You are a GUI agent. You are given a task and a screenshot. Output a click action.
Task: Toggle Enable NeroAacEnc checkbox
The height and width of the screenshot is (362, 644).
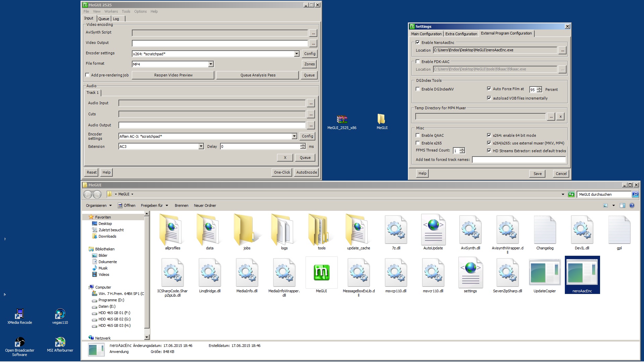click(418, 42)
